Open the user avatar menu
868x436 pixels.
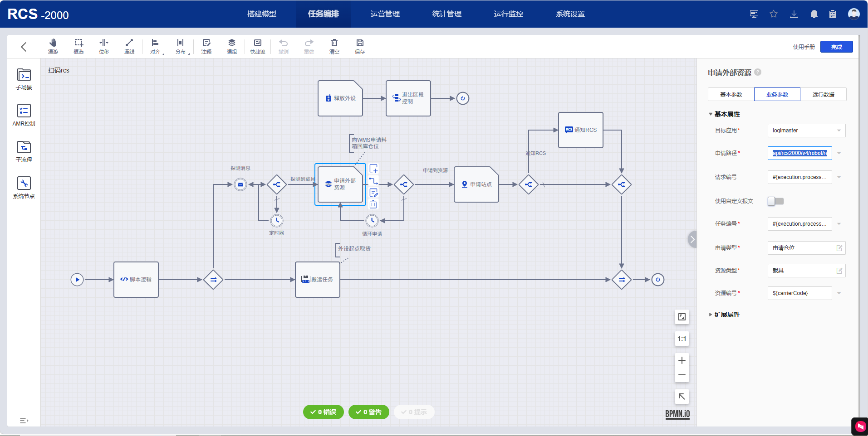(x=854, y=14)
